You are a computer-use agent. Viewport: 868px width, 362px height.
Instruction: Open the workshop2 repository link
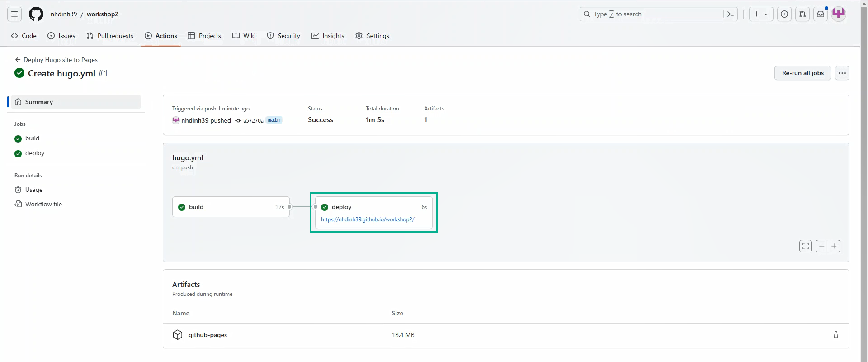[x=103, y=14]
